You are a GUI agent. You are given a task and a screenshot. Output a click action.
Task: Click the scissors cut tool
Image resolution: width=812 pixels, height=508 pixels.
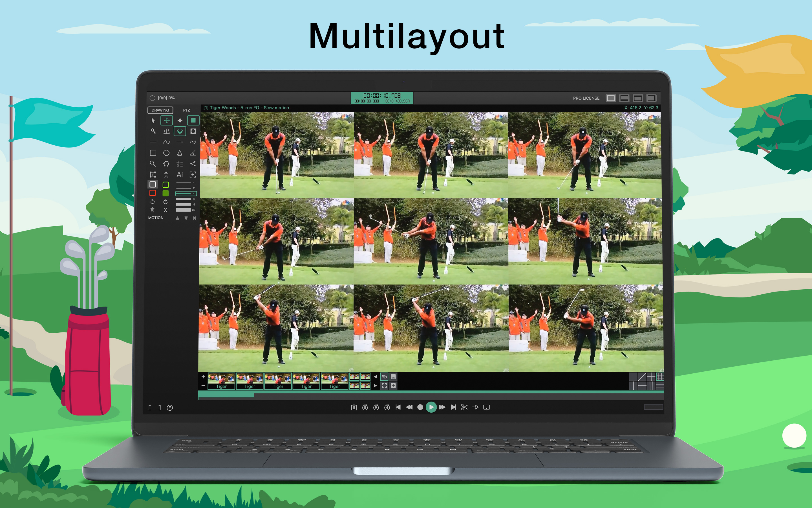(x=464, y=407)
